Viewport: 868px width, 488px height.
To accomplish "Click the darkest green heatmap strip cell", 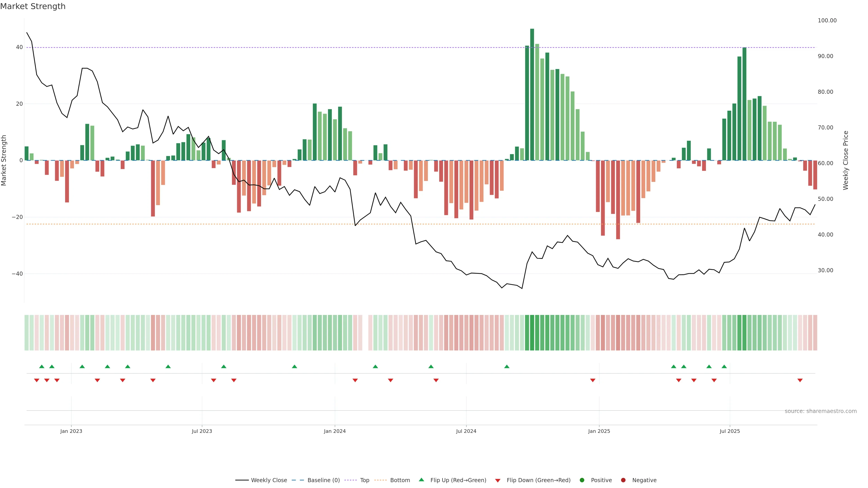I will (x=532, y=332).
